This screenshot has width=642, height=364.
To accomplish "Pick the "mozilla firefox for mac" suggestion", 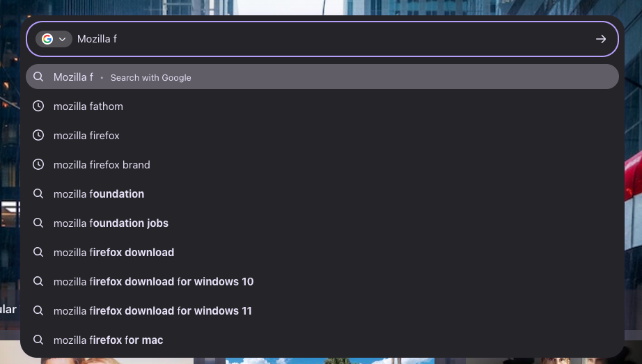I will click(322, 340).
